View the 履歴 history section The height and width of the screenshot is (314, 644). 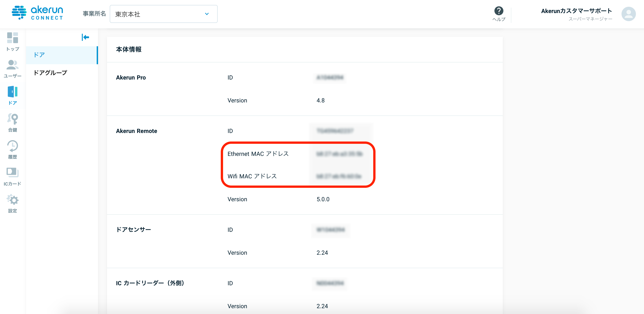coord(13,149)
